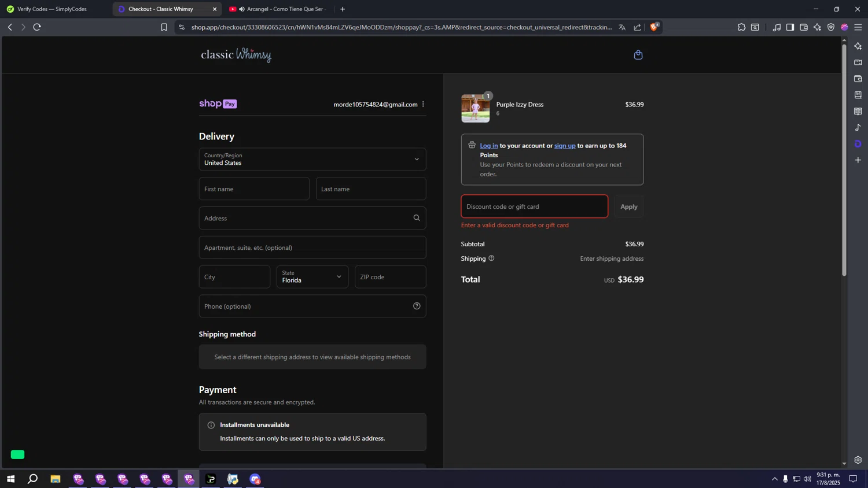Image resolution: width=868 pixels, height=488 pixels.
Task: Click the share page icon
Action: 637,27
